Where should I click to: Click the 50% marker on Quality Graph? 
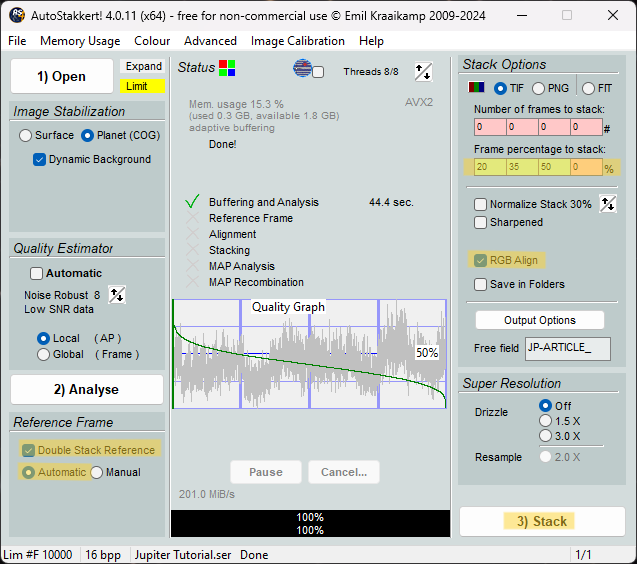427,353
